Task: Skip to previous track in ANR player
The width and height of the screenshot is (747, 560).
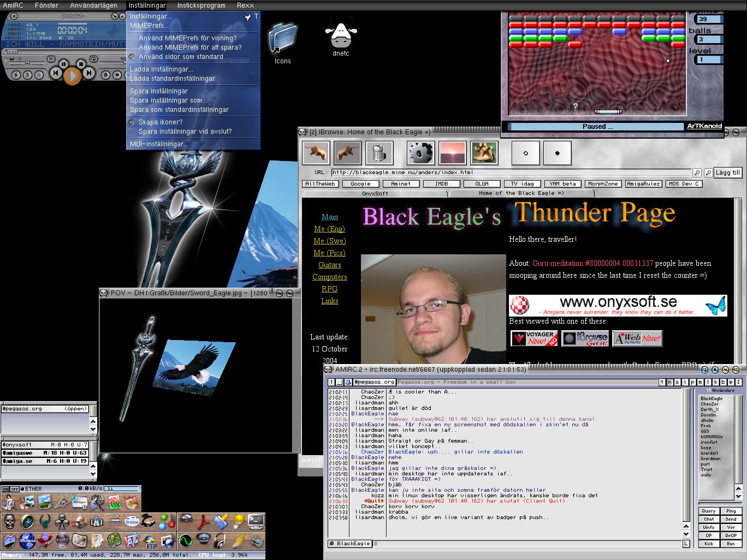Action: pos(56,73)
